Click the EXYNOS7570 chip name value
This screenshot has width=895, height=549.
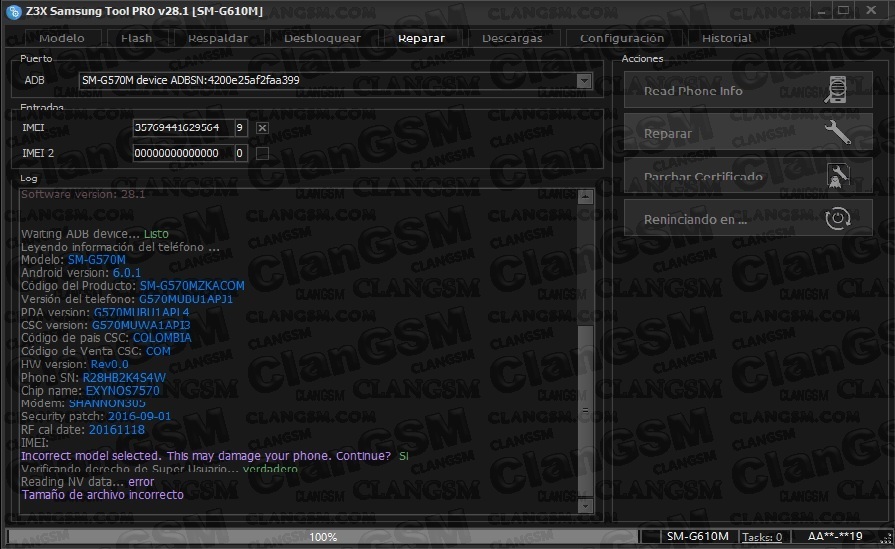coord(122,391)
